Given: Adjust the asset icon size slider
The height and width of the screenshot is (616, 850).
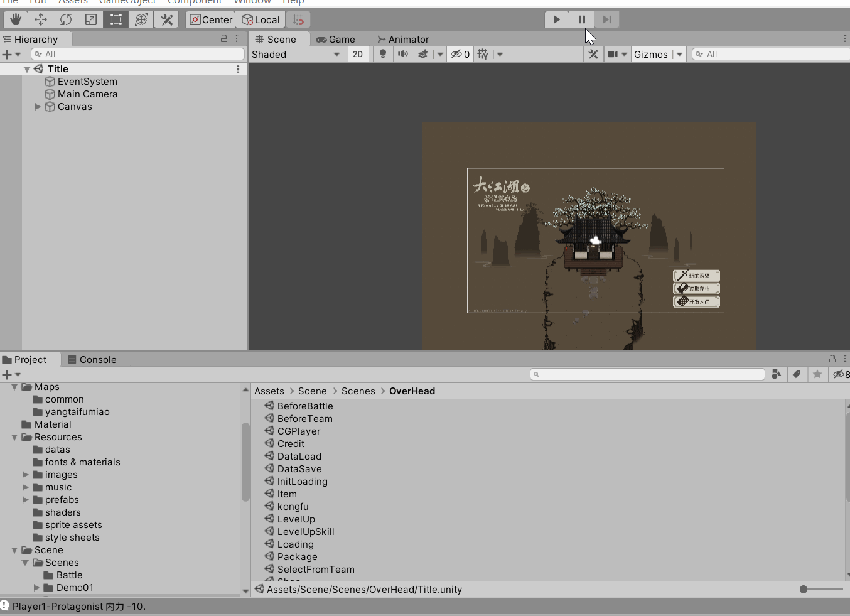Looking at the screenshot, I should tap(821, 589).
